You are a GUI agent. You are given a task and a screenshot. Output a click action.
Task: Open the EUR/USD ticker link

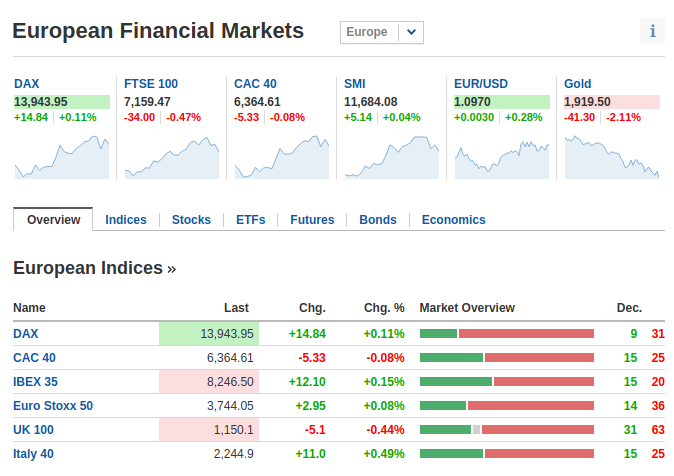pos(481,83)
